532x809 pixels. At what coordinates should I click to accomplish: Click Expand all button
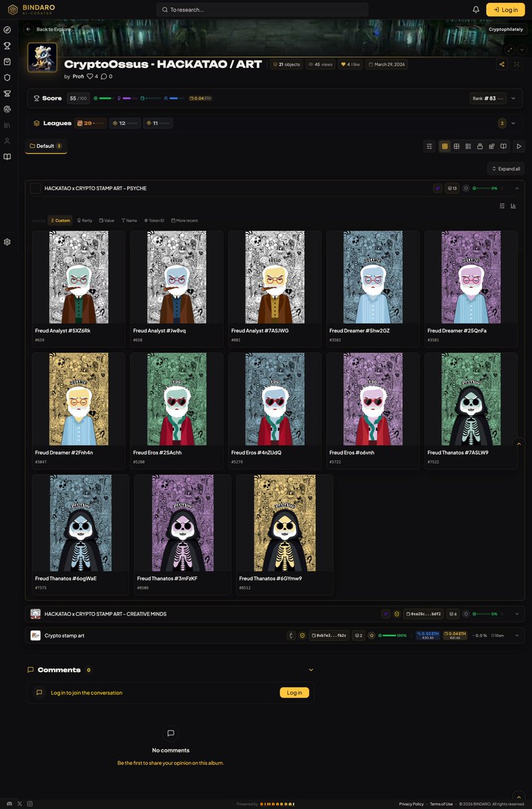click(506, 169)
